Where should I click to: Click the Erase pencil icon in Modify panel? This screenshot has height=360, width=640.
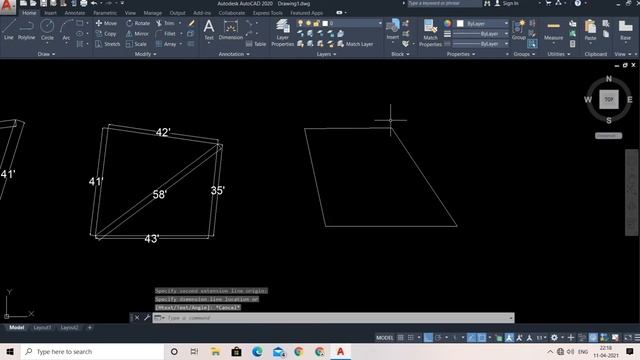tap(191, 23)
